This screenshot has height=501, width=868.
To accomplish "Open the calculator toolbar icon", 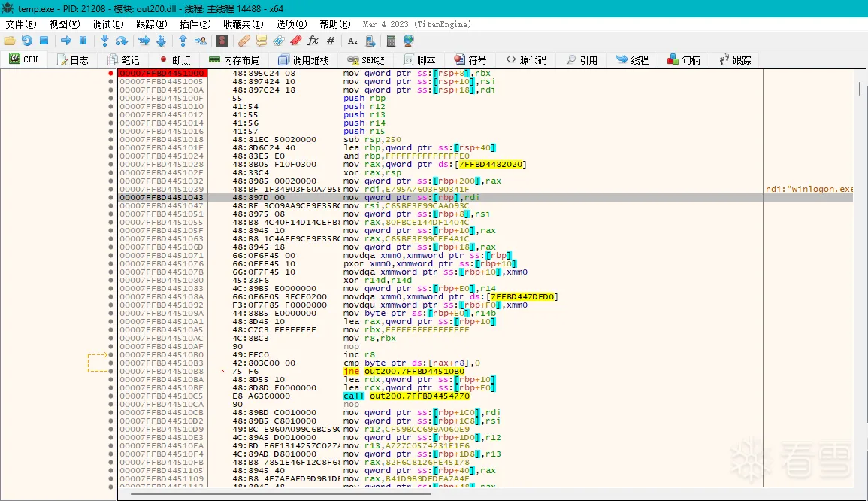I will 391,41.
